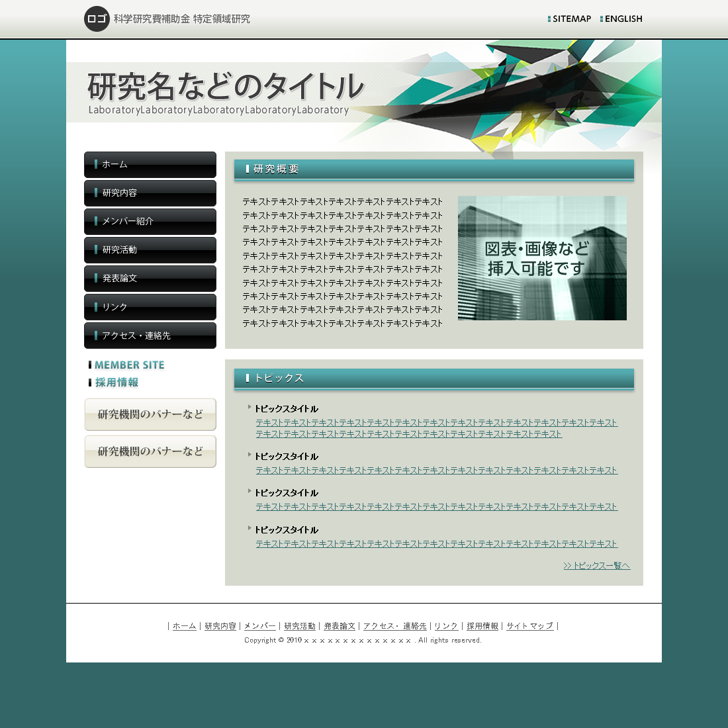Click the lower 研究機関のバナーなど banner
The image size is (728, 728).
(150, 452)
